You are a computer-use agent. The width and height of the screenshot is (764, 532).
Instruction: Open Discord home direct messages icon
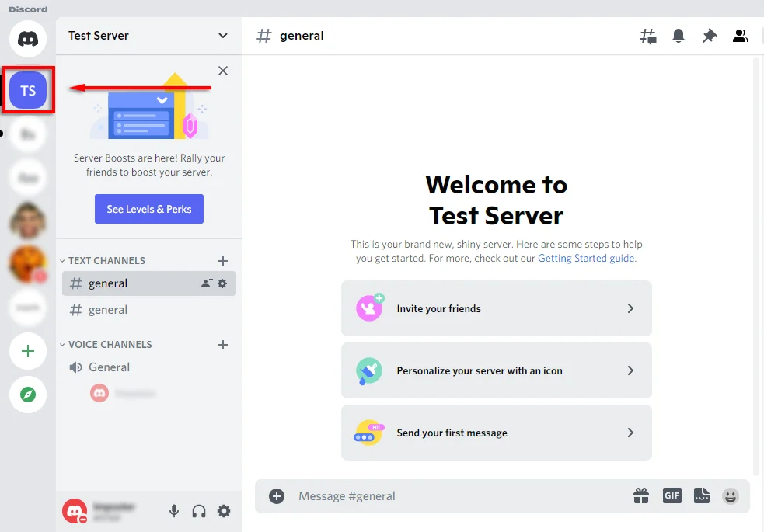[28, 39]
